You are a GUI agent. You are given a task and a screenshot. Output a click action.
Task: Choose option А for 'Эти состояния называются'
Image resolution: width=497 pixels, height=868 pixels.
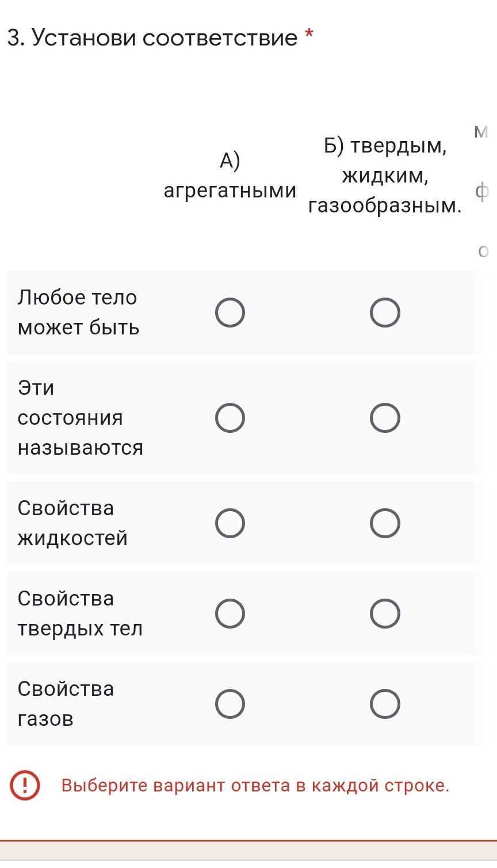(230, 418)
